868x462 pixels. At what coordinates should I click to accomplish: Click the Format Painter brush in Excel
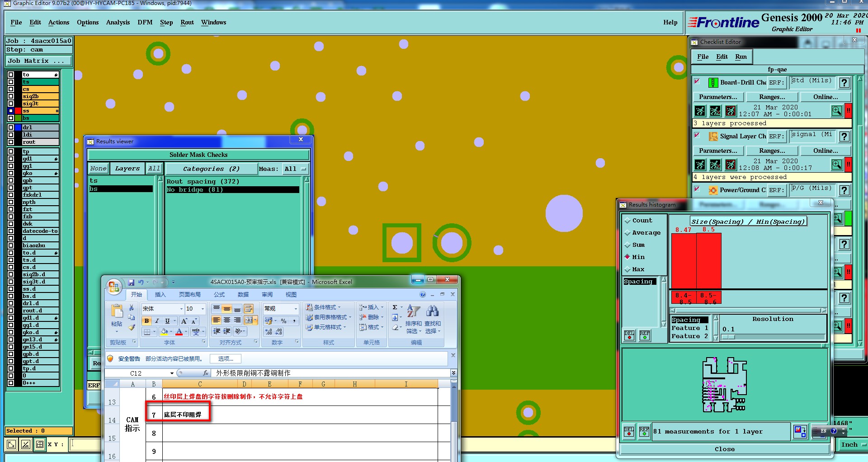click(x=131, y=327)
